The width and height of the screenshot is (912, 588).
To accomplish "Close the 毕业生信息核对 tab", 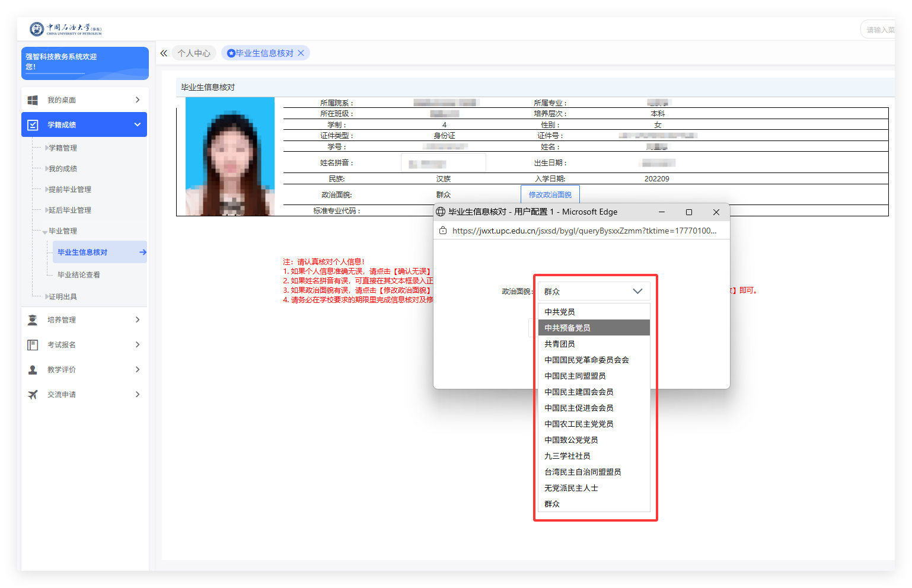I will (301, 53).
